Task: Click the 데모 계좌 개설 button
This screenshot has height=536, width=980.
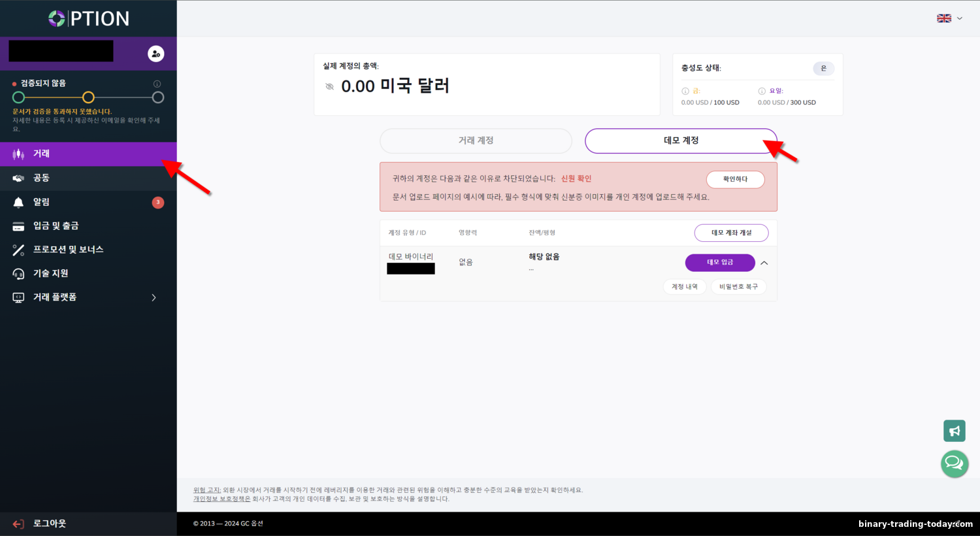Action: click(731, 233)
